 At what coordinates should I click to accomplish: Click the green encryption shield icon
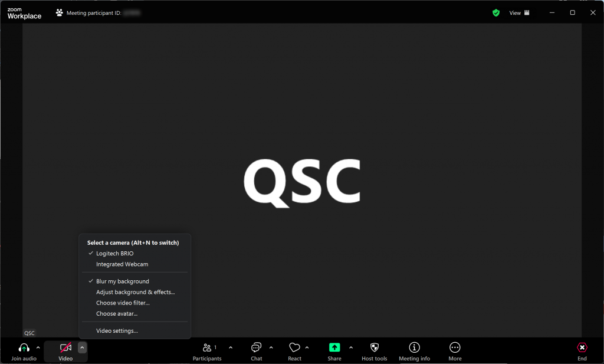tap(496, 13)
